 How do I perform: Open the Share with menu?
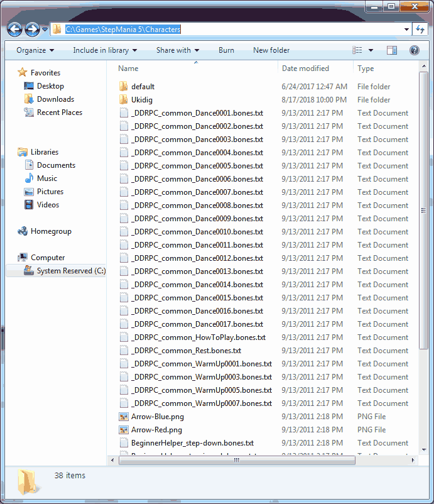coord(178,50)
